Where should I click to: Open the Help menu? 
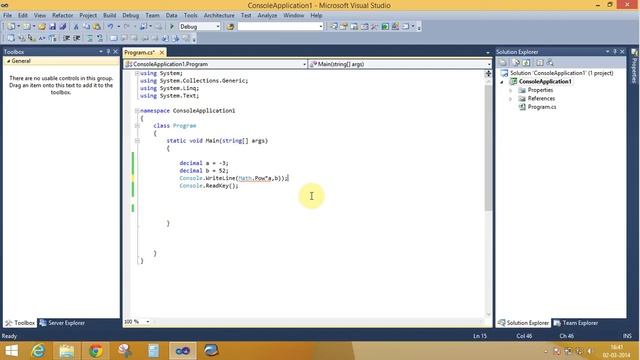[316, 16]
